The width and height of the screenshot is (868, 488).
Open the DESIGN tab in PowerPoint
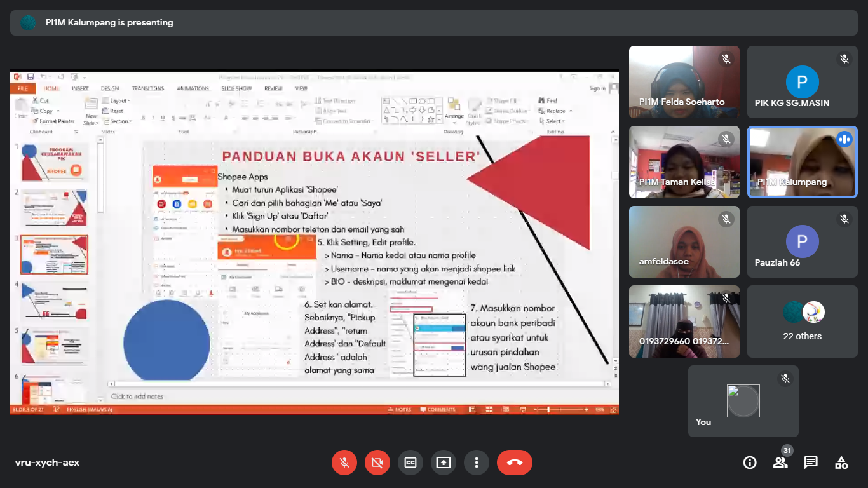click(109, 89)
